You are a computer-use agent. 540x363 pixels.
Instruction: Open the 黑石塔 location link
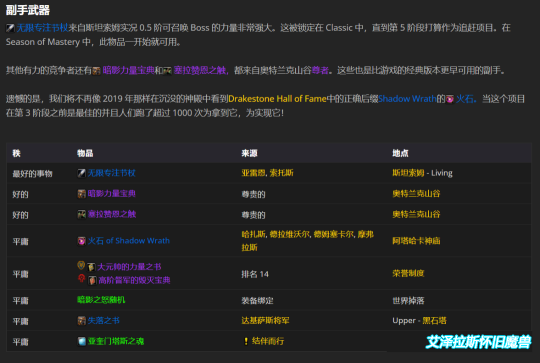point(434,321)
